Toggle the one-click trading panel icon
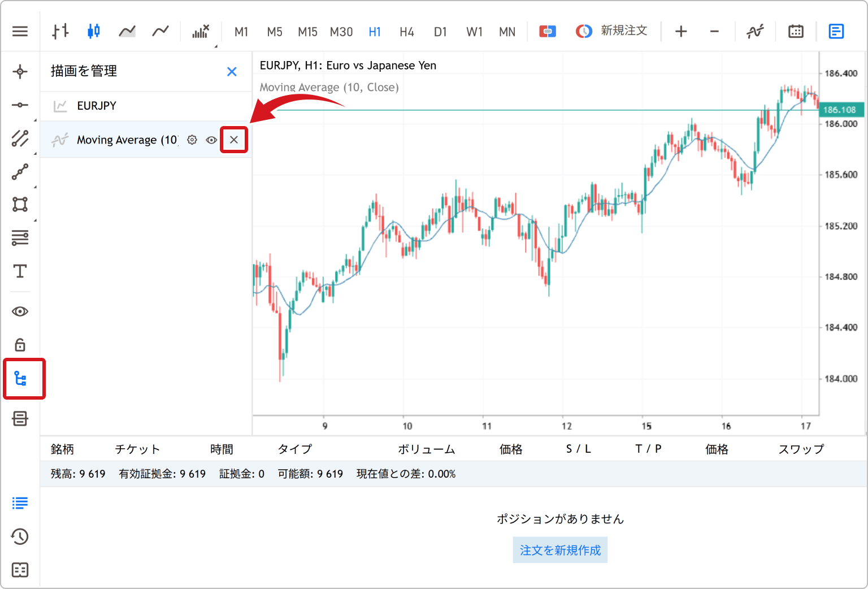The image size is (868, 589). 548,31
